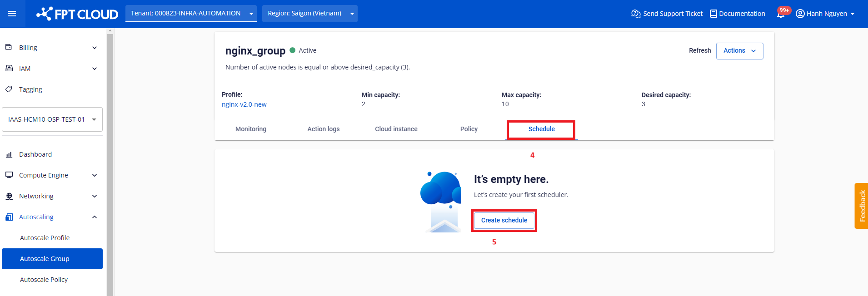
Task: Click the Billing sidebar icon
Action: coord(9,47)
